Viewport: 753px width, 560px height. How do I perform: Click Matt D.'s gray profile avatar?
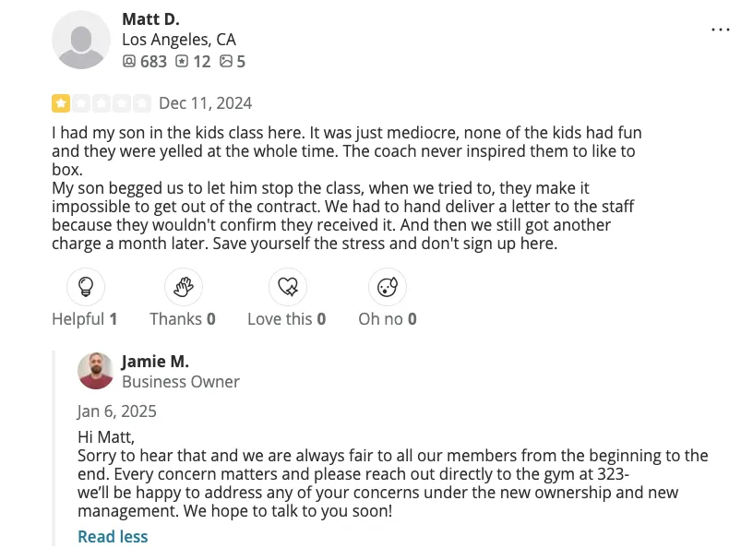(x=81, y=40)
